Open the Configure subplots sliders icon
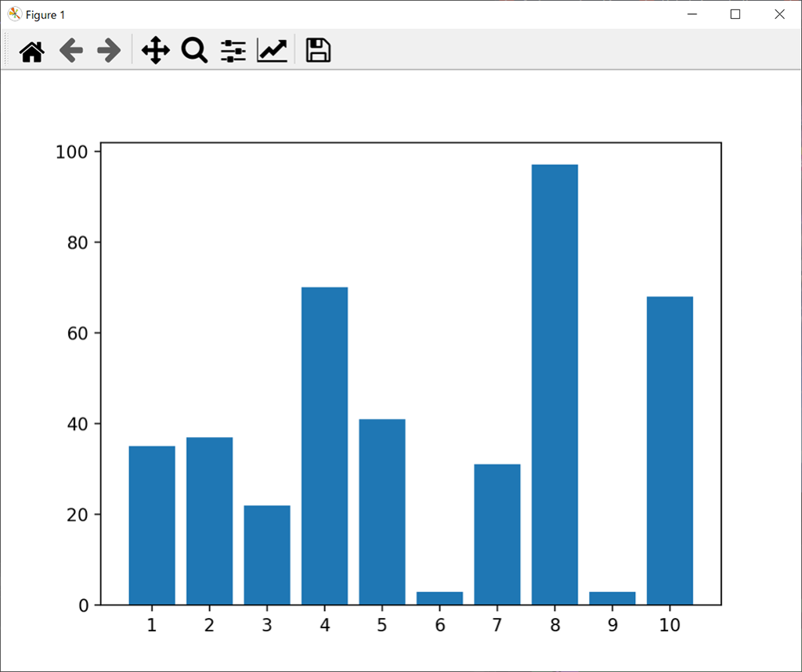The height and width of the screenshot is (672, 802). [233, 52]
